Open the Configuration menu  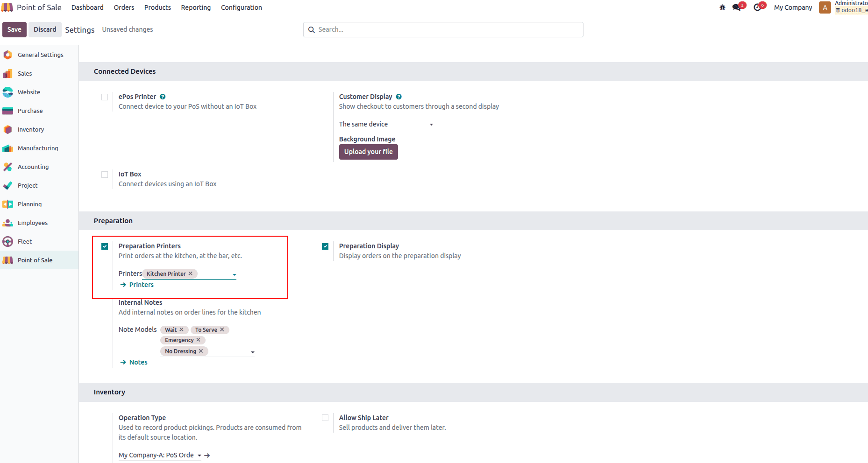pos(241,7)
